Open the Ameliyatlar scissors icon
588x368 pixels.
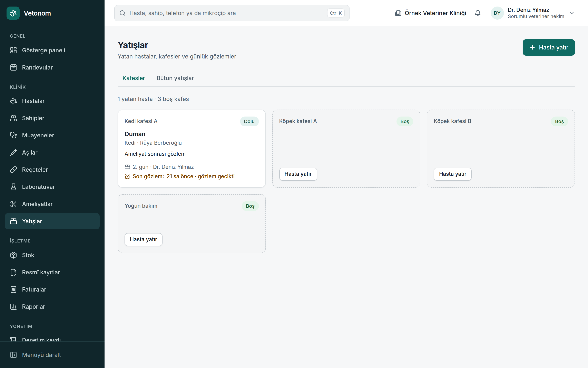13,204
